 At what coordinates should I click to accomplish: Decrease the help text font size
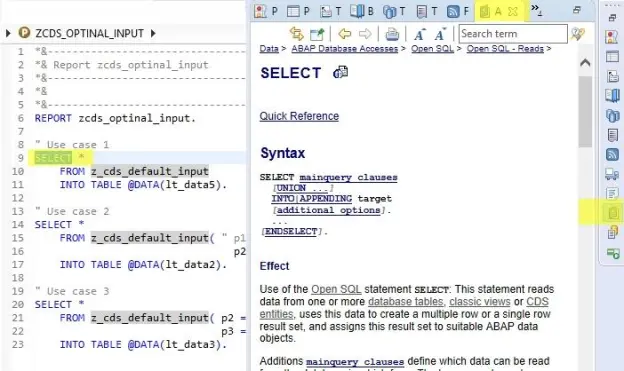coord(440,34)
